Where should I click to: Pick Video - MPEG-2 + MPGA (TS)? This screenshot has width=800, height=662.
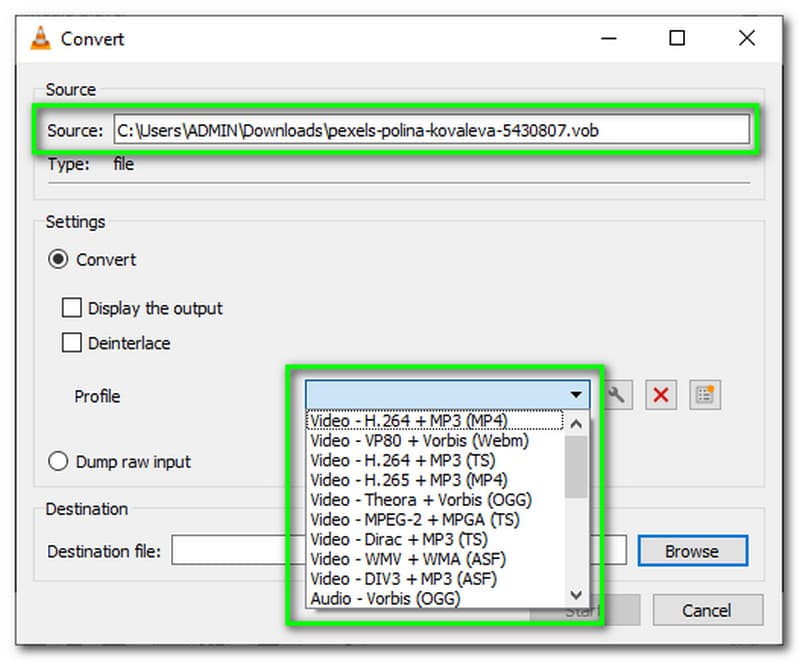414,519
